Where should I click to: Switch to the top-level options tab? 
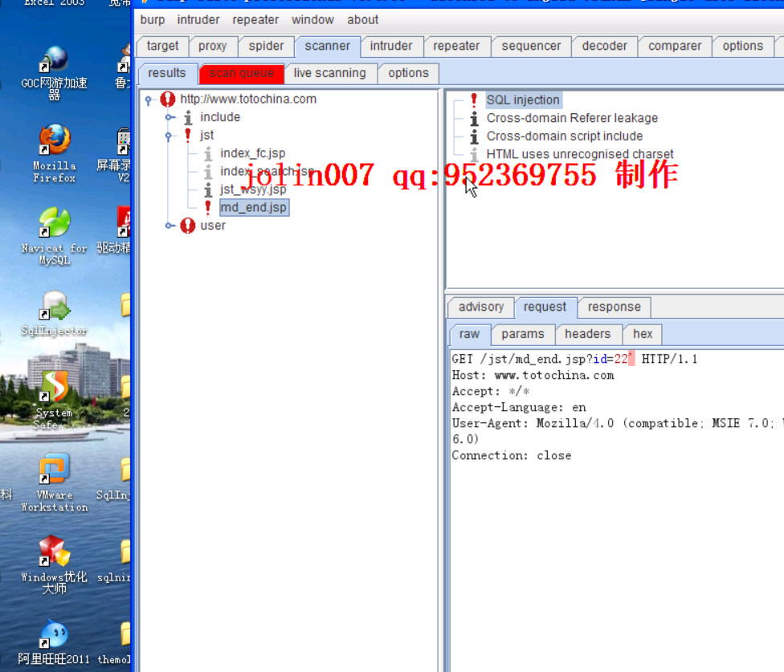(x=742, y=46)
